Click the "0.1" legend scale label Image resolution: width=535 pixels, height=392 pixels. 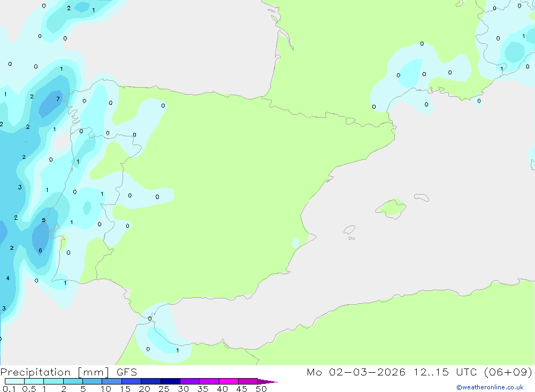[x=9, y=389]
